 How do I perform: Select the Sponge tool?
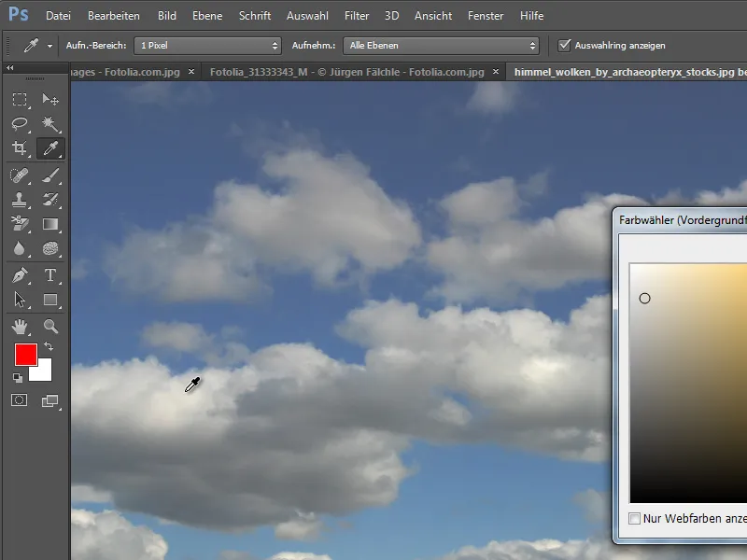[50, 248]
